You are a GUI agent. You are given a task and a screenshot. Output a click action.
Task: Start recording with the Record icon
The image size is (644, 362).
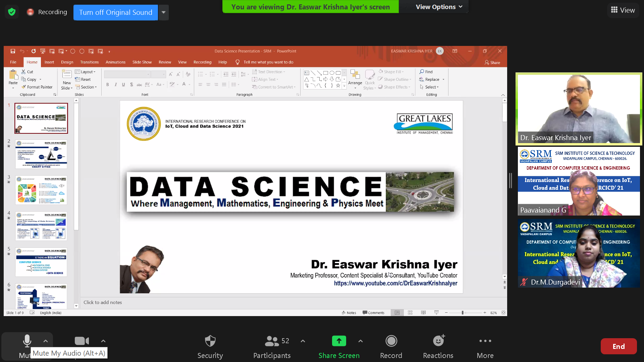pos(391,341)
